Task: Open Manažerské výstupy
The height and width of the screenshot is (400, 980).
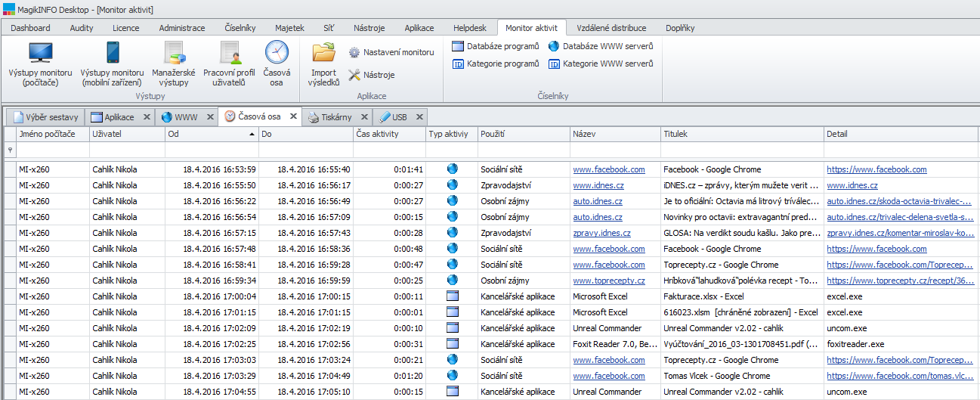Action: point(174,64)
